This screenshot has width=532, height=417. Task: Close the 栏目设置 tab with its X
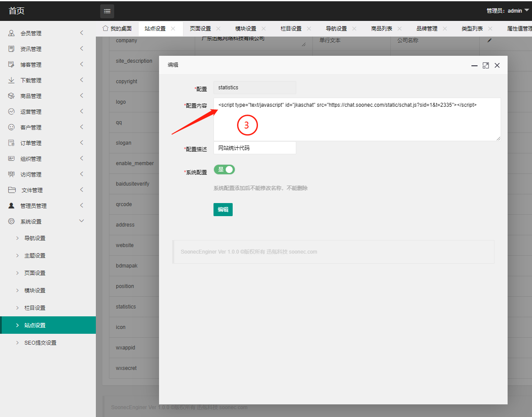[x=309, y=29]
